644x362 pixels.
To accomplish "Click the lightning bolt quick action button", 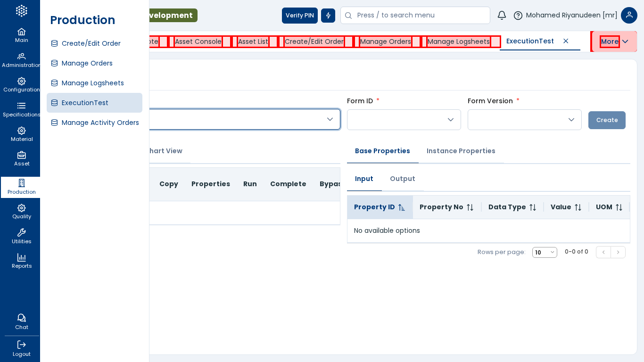I will (x=328, y=16).
